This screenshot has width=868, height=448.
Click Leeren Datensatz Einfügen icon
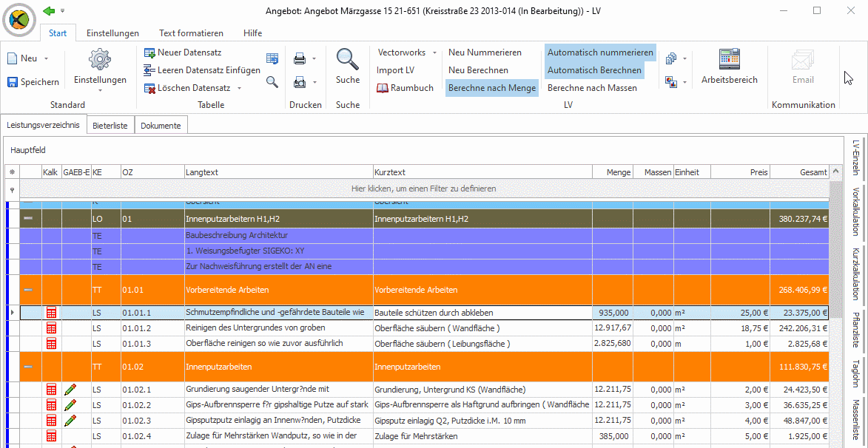pyautogui.click(x=149, y=70)
